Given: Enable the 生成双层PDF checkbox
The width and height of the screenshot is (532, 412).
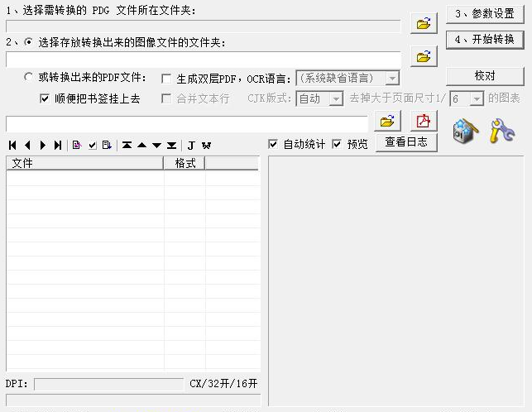Looking at the screenshot, I should tap(166, 79).
